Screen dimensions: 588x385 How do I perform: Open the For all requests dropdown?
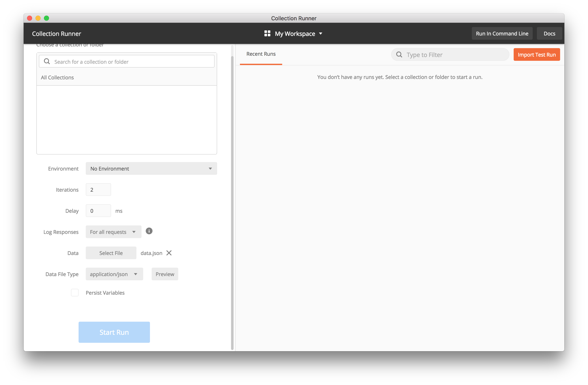click(x=113, y=232)
